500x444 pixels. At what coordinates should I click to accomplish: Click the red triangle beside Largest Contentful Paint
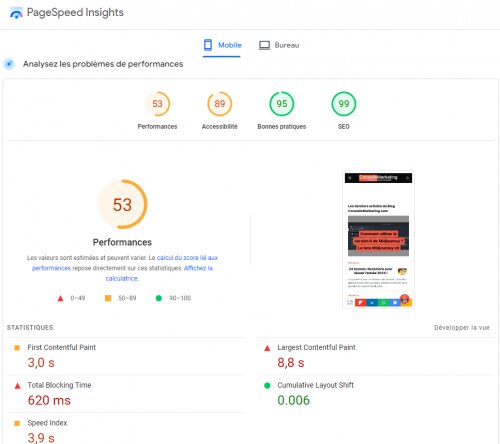coord(267,348)
